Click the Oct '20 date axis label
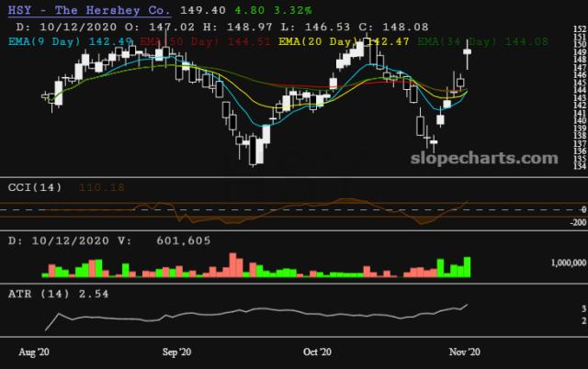 (x=317, y=352)
